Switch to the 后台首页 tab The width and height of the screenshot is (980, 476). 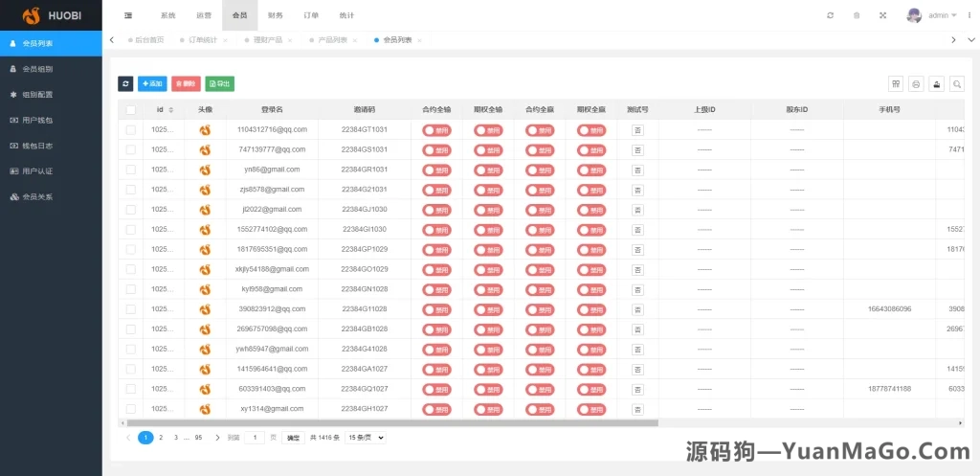[x=146, y=40]
